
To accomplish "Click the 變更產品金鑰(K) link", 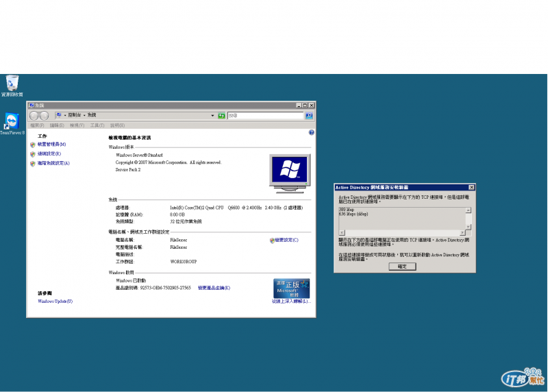I will pyautogui.click(x=214, y=288).
